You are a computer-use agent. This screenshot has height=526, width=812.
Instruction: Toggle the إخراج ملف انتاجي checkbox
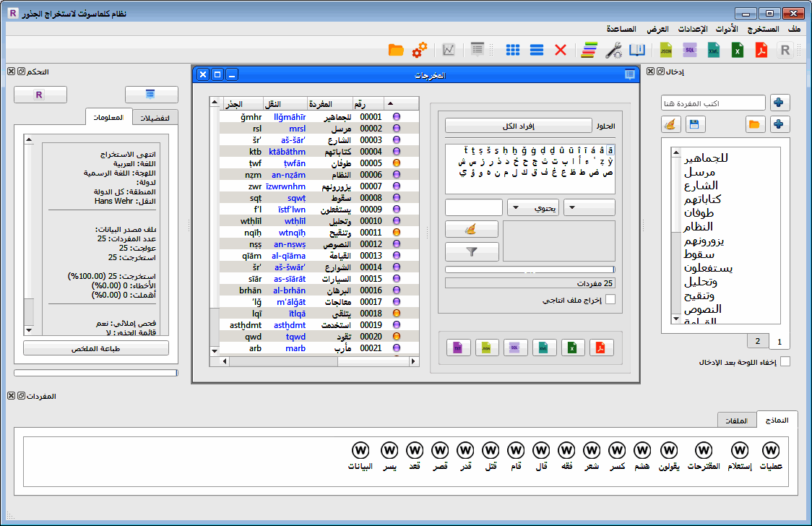610,300
